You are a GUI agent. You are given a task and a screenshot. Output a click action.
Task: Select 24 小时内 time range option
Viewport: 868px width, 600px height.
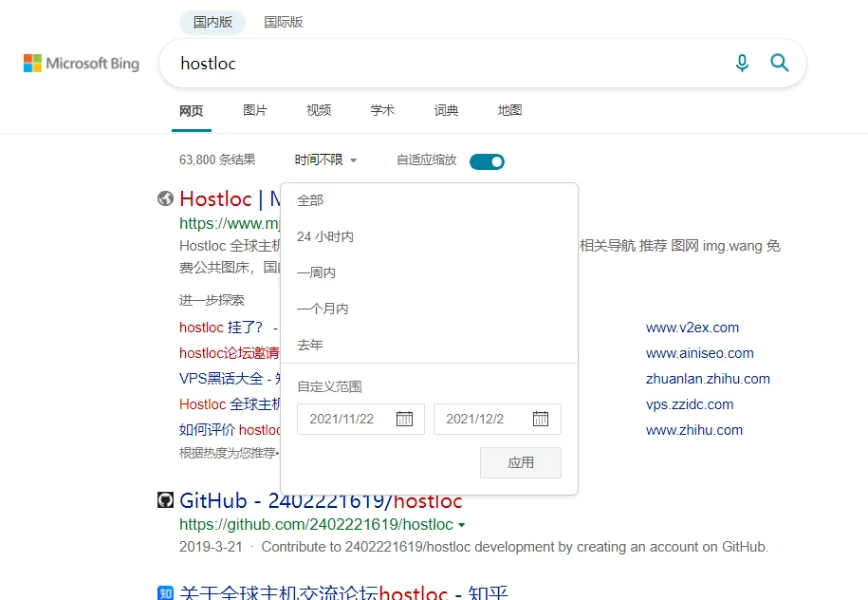pos(325,236)
